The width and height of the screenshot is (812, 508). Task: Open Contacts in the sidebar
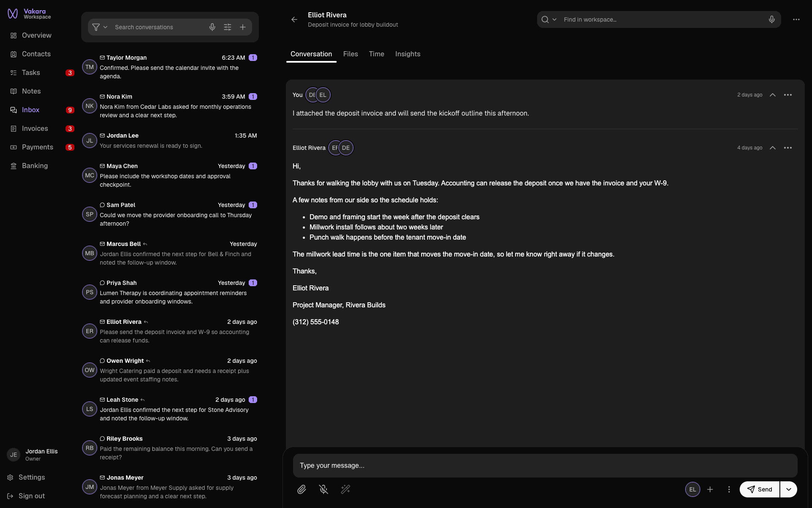[41, 54]
